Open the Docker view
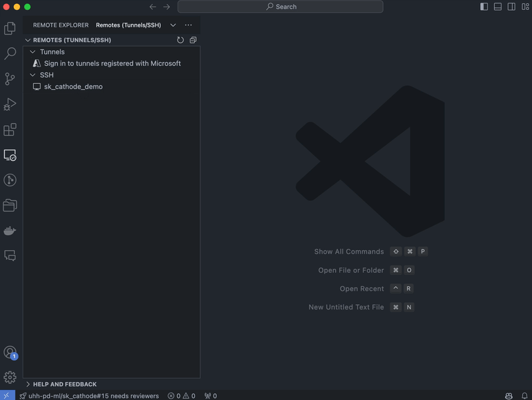The image size is (532, 400). click(x=10, y=230)
